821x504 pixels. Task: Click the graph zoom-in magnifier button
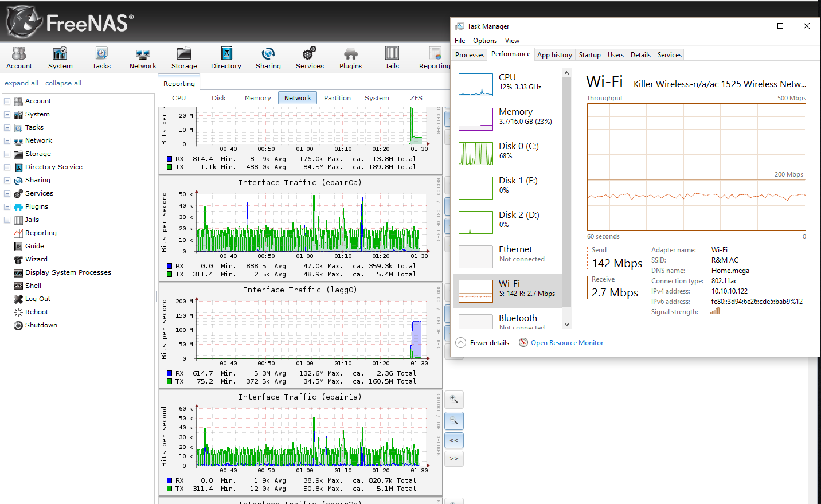coord(454,400)
